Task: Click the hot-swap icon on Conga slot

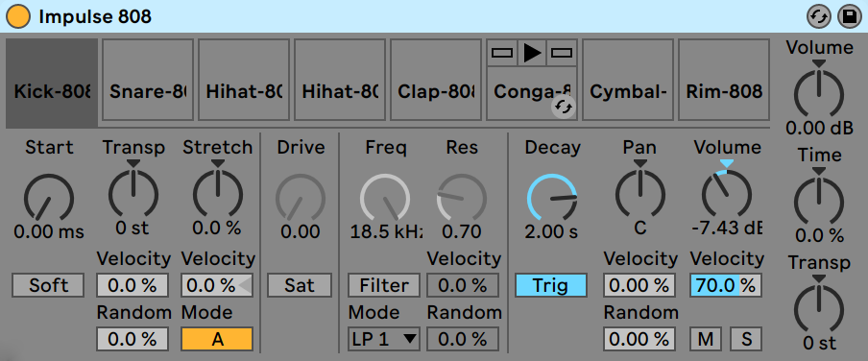Action: (x=563, y=107)
